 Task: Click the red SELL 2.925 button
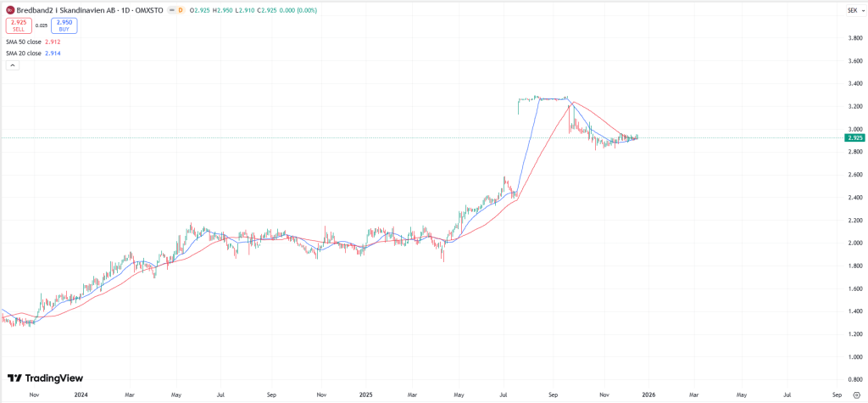pos(19,25)
